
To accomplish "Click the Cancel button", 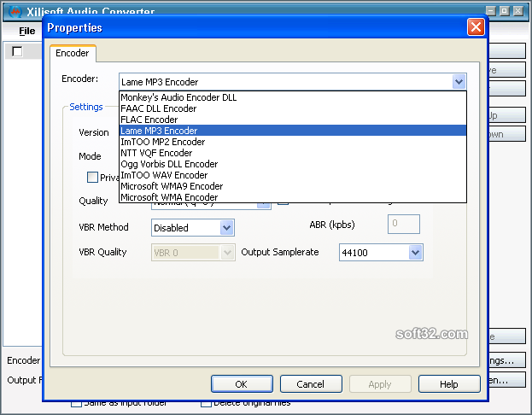I will click(311, 384).
